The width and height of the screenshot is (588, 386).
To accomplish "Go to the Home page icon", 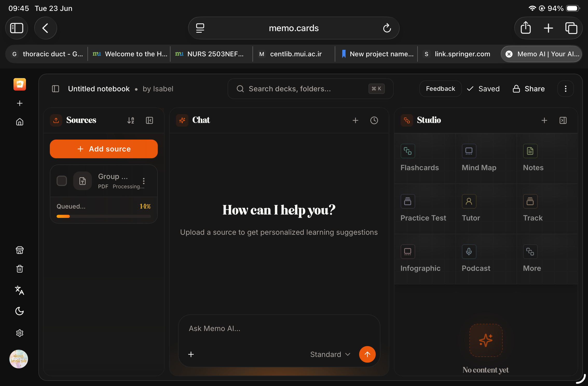I will 20,122.
